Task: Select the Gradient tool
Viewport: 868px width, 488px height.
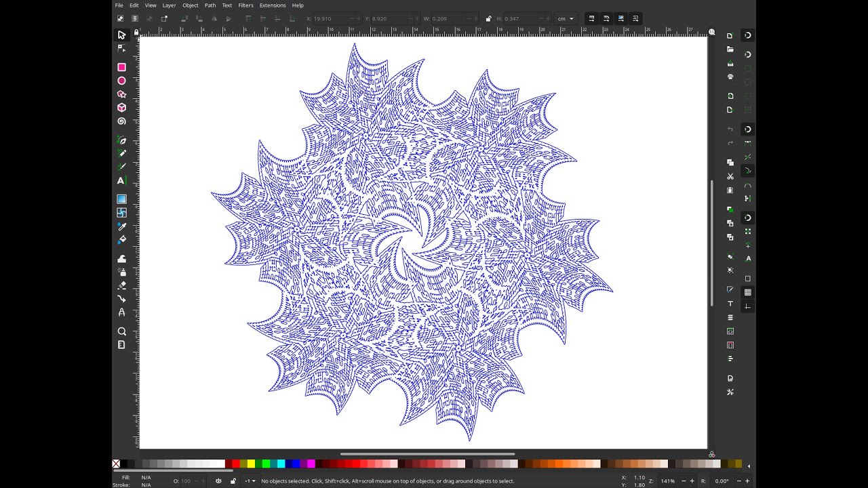Action: (121, 199)
